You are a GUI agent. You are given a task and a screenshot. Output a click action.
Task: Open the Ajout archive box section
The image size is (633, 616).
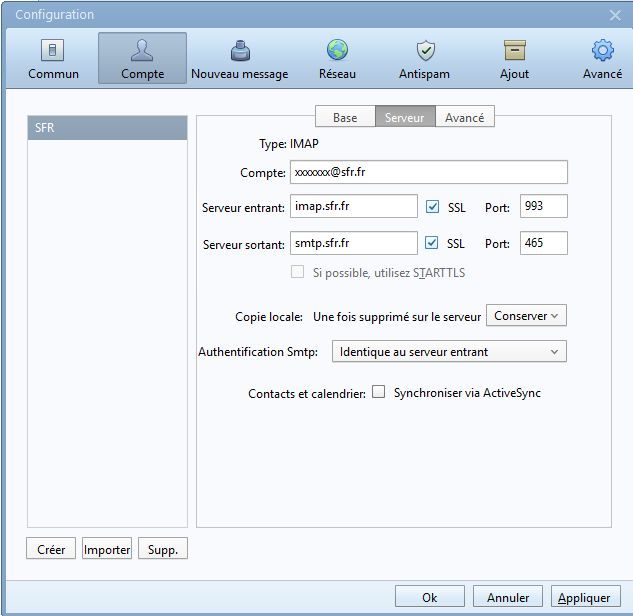(x=514, y=59)
